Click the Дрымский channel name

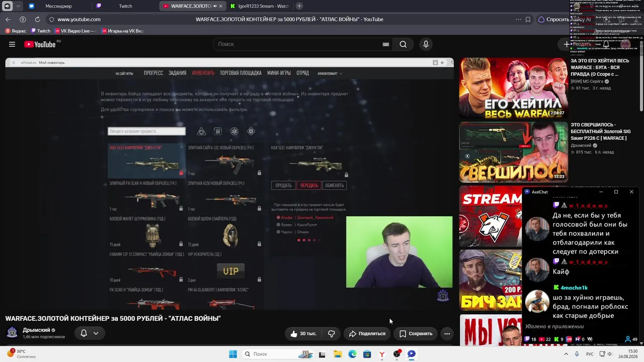pos(36,330)
